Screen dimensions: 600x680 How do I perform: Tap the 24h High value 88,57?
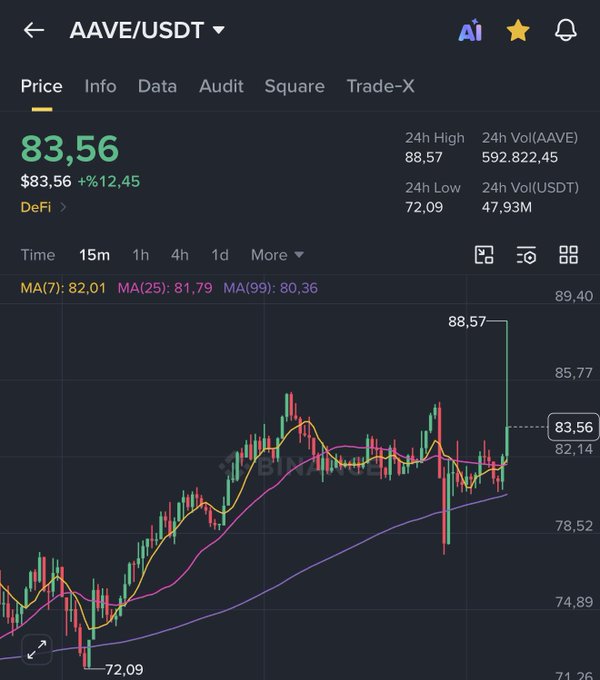[424, 157]
